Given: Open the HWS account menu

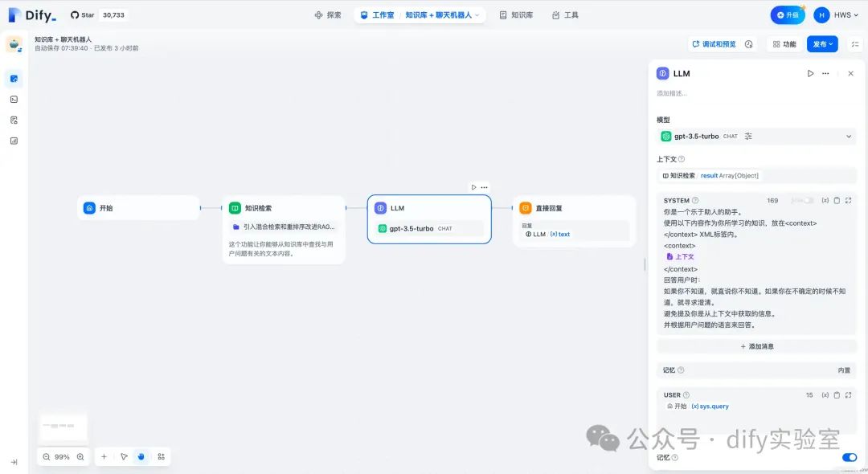Looking at the screenshot, I should (836, 15).
